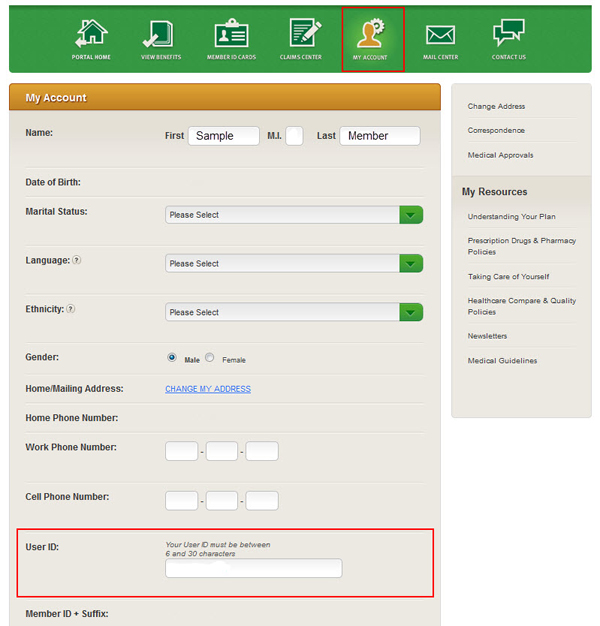Click the View Benefits checkmark icon
The image size is (600, 626).
pyautogui.click(x=160, y=34)
